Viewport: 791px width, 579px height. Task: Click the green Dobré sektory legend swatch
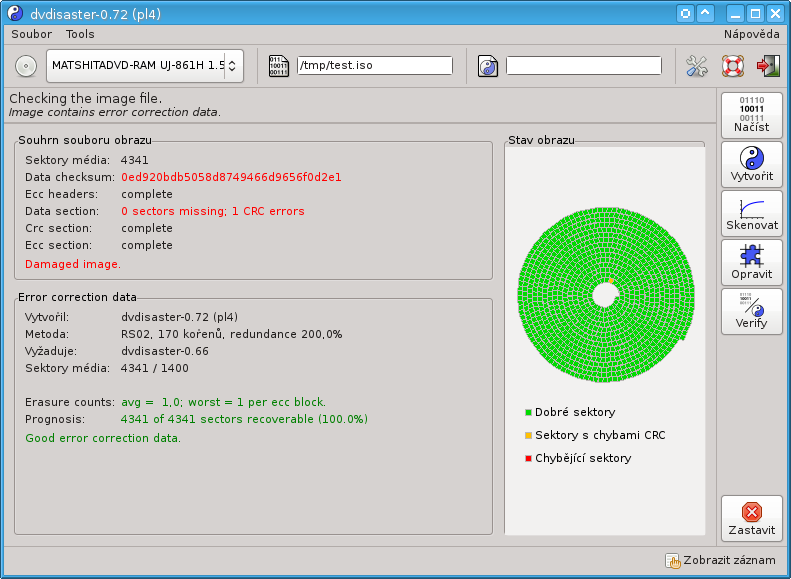(528, 413)
